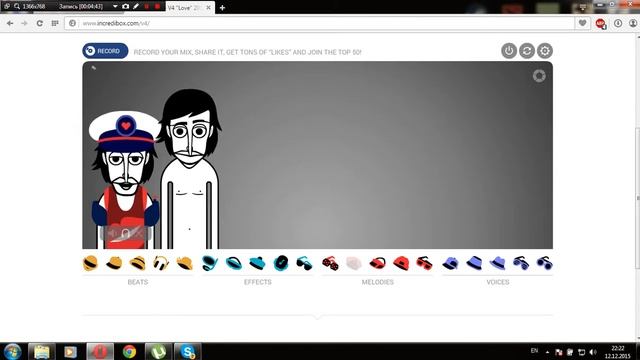Open Skype from the taskbar
This screenshot has width=640, height=360.
[188, 352]
